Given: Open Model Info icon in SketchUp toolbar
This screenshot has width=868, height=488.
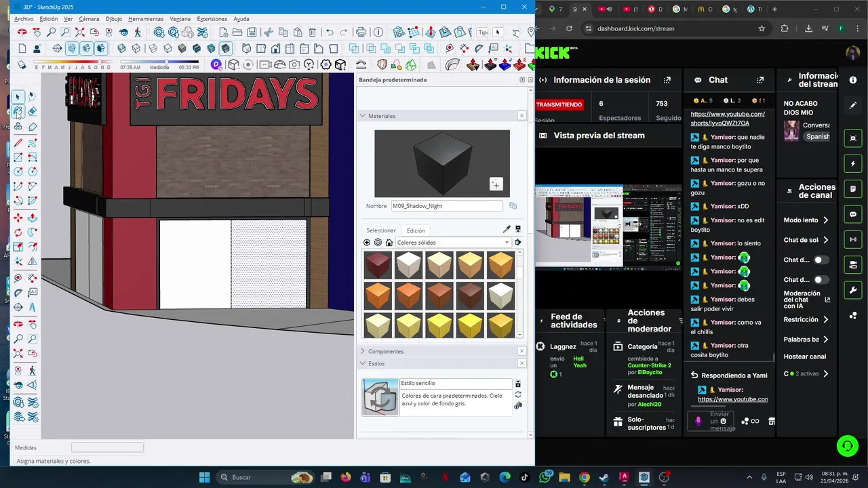Looking at the screenshot, I should point(378,32).
